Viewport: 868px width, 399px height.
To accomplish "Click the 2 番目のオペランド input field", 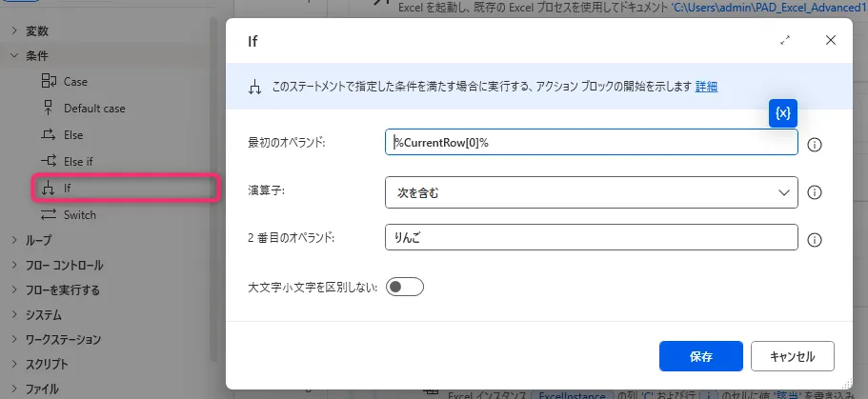I will point(591,238).
